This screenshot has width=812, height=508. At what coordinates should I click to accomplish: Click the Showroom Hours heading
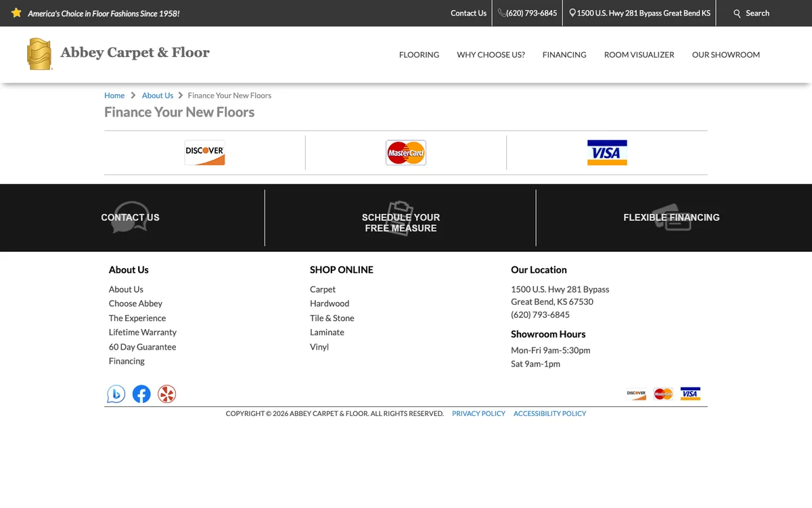click(548, 334)
